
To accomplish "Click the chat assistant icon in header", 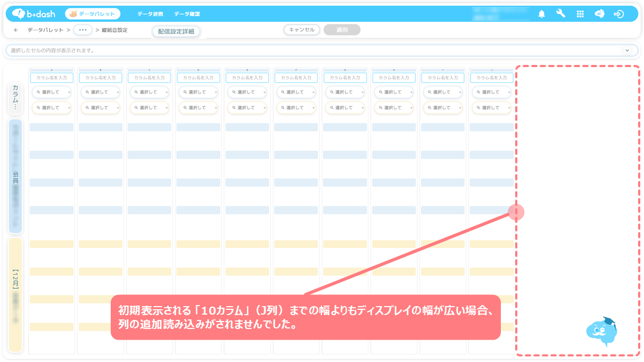I will pyautogui.click(x=599, y=14).
